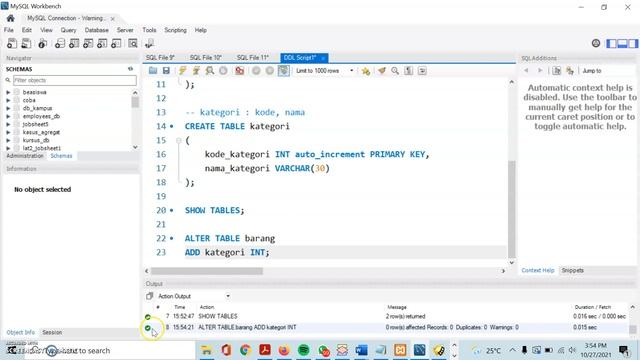Open the Database menu
The image size is (640, 360).
(x=97, y=30)
